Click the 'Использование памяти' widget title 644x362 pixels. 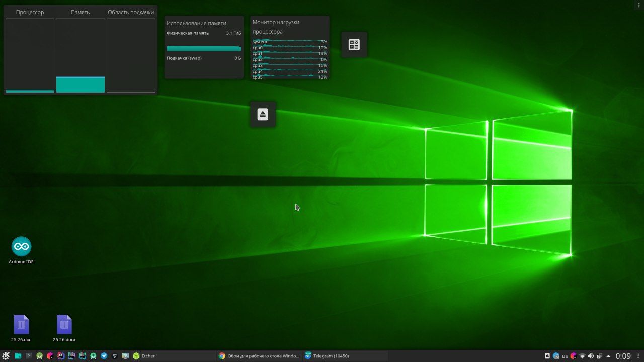click(x=196, y=23)
